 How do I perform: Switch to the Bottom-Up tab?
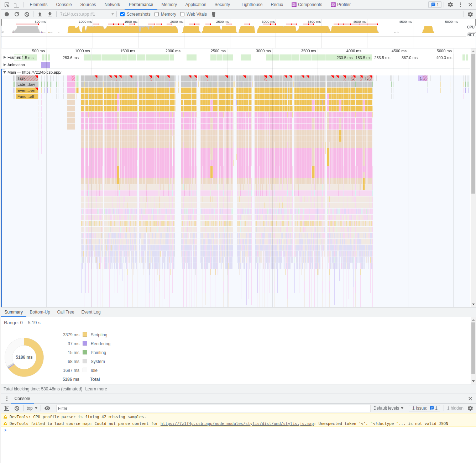(x=40, y=312)
